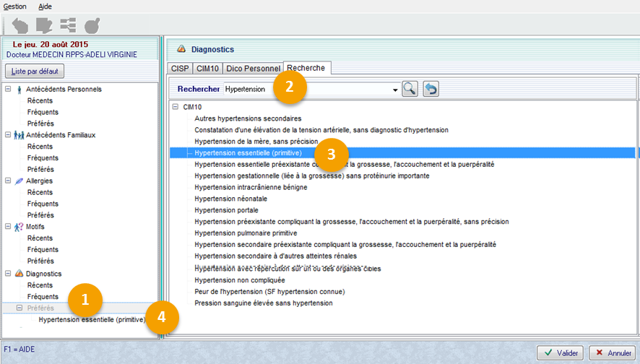Click the blue undo arrow icon

point(431,90)
